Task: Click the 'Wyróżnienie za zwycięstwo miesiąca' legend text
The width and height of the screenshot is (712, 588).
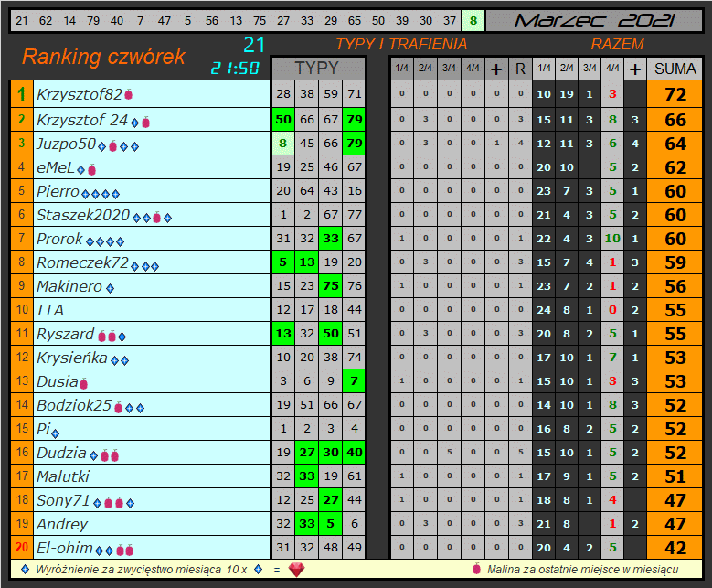Action: pyautogui.click(x=128, y=570)
